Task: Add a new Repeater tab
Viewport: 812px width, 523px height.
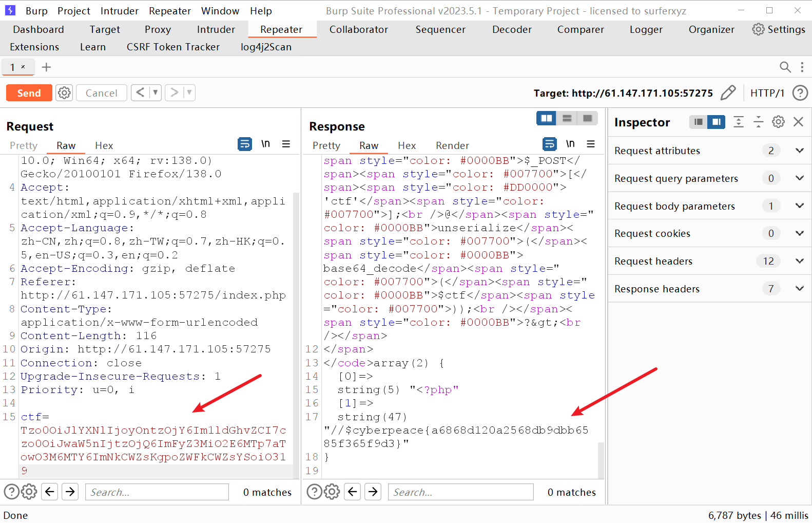Action: (x=46, y=67)
